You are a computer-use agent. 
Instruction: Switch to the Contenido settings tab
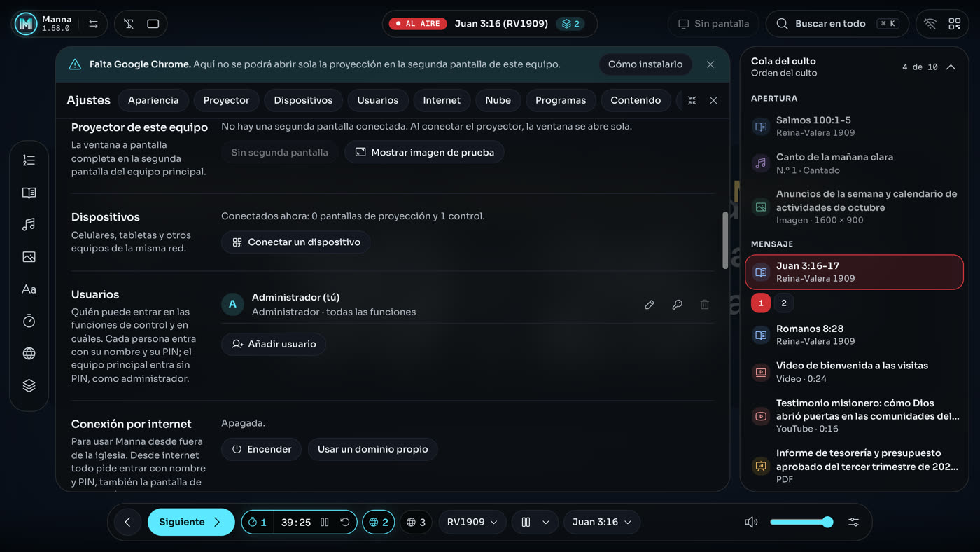click(x=636, y=100)
